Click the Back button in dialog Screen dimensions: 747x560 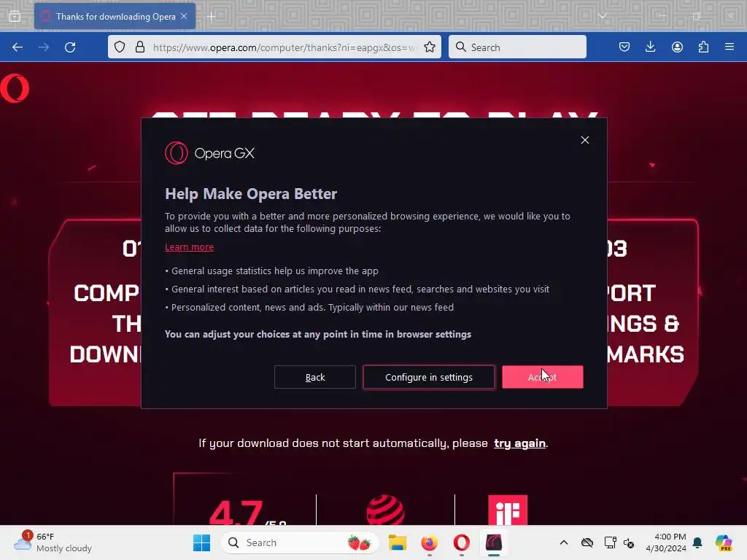coord(315,377)
